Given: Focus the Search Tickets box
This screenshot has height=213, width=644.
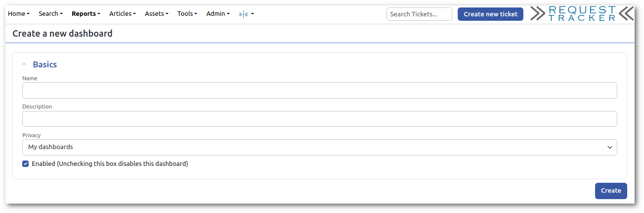Looking at the screenshot, I should 419,14.
